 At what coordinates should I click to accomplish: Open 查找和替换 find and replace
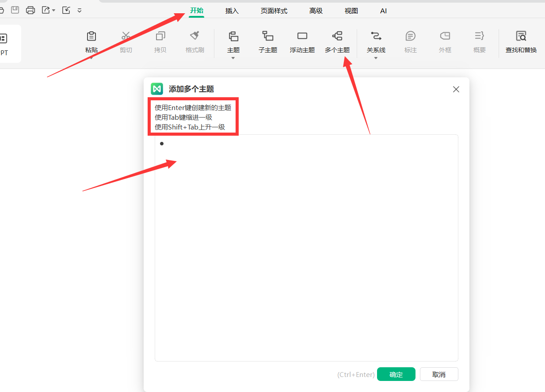(521, 42)
